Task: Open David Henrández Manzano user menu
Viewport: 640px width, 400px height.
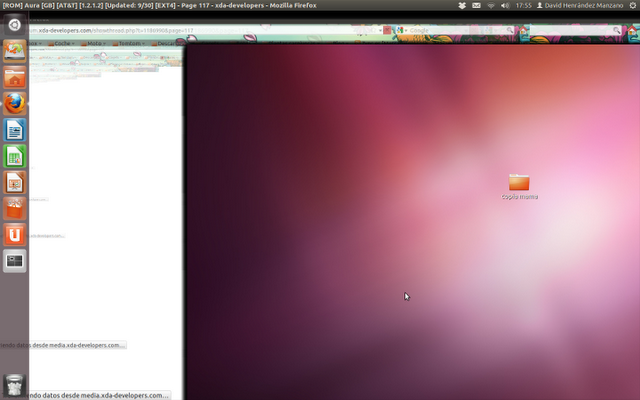Action: [580, 5]
